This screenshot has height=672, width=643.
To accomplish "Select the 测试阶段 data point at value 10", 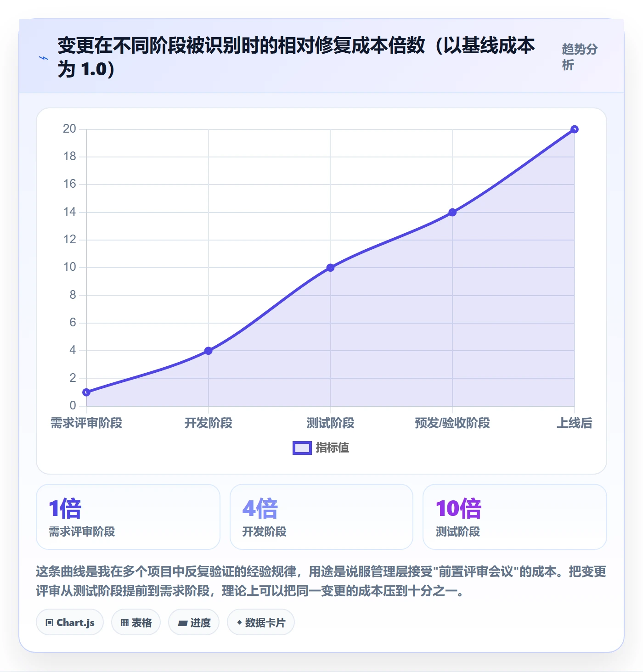I will (331, 268).
